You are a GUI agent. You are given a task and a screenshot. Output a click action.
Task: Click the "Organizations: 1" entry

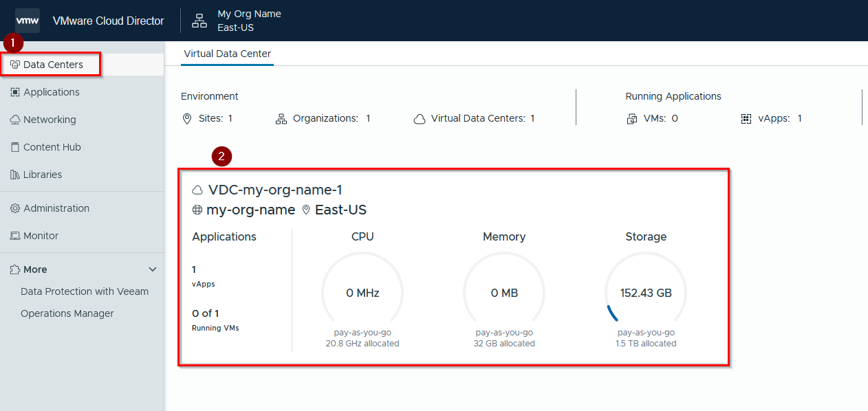point(323,119)
